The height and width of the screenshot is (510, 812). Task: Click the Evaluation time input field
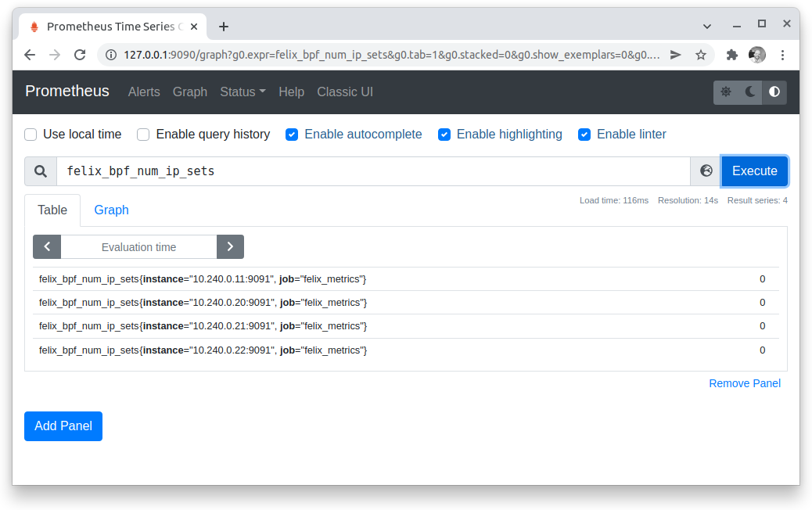[138, 247]
